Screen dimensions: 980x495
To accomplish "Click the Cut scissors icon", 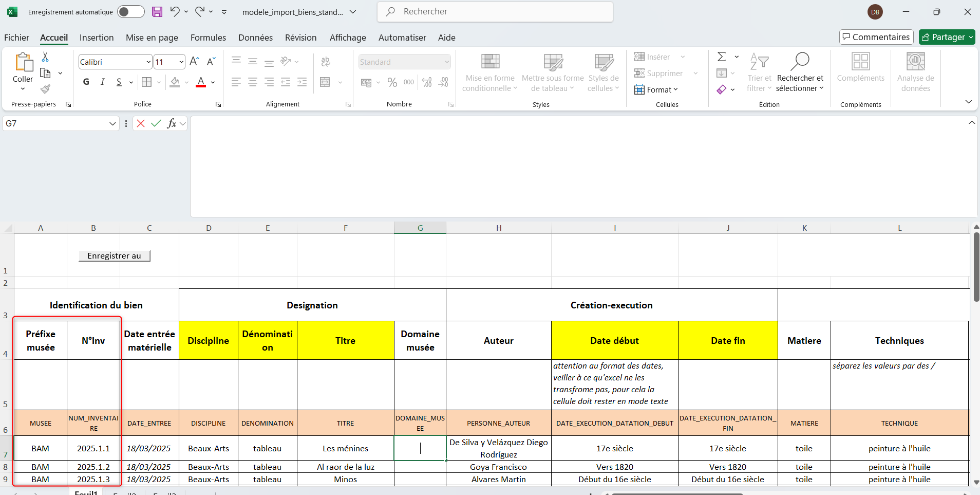I will coord(45,57).
